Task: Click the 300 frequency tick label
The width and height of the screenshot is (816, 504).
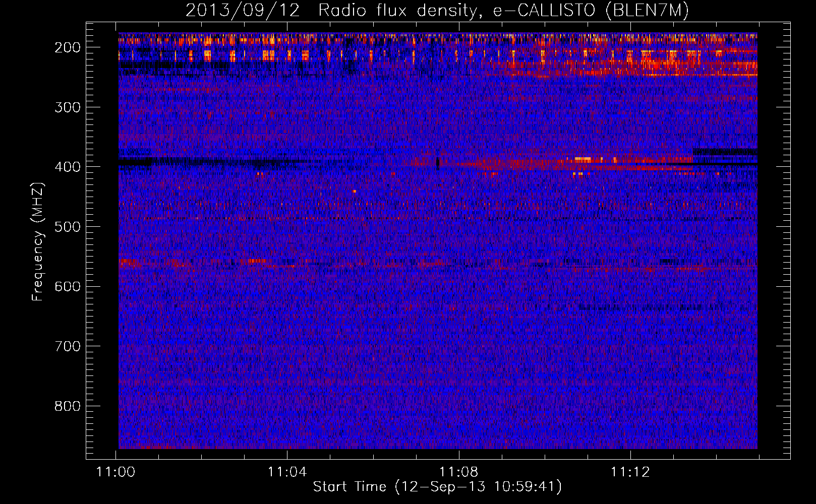Action: pyautogui.click(x=67, y=107)
